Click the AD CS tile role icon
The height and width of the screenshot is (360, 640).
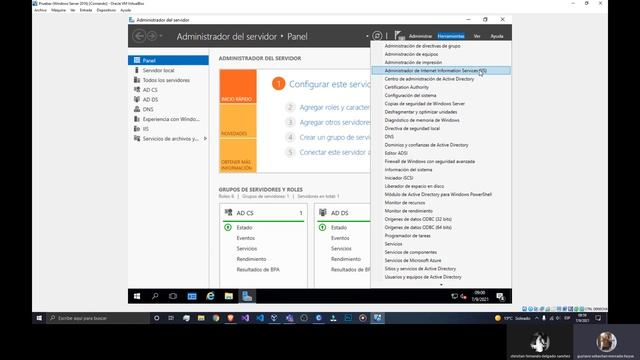click(229, 213)
